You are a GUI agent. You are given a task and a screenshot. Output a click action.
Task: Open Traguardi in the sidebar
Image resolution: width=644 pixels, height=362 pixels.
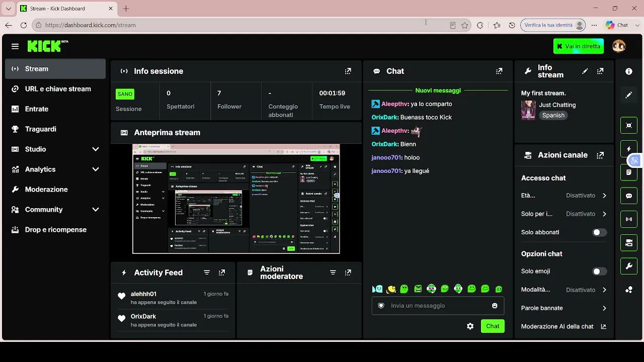[55, 129]
